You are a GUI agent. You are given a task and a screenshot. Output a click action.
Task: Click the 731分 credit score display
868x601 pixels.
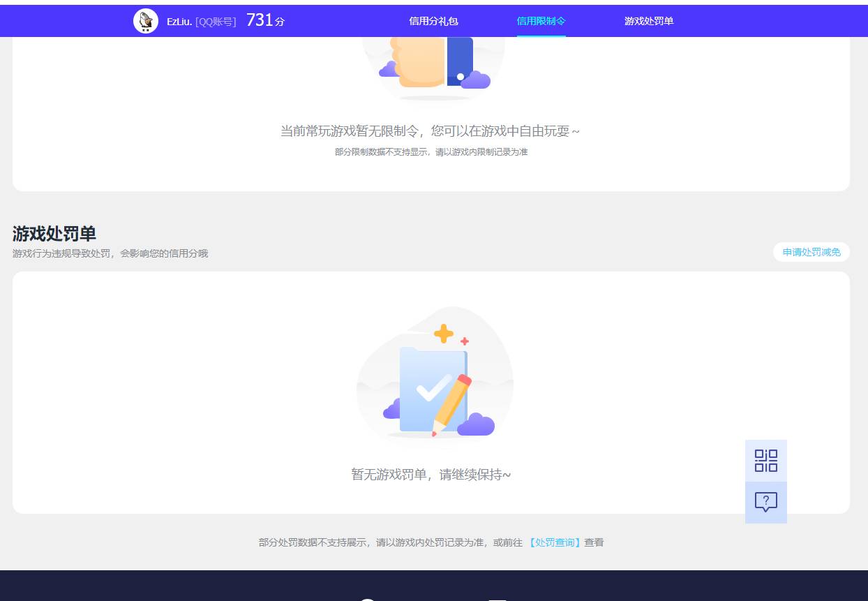tap(264, 20)
